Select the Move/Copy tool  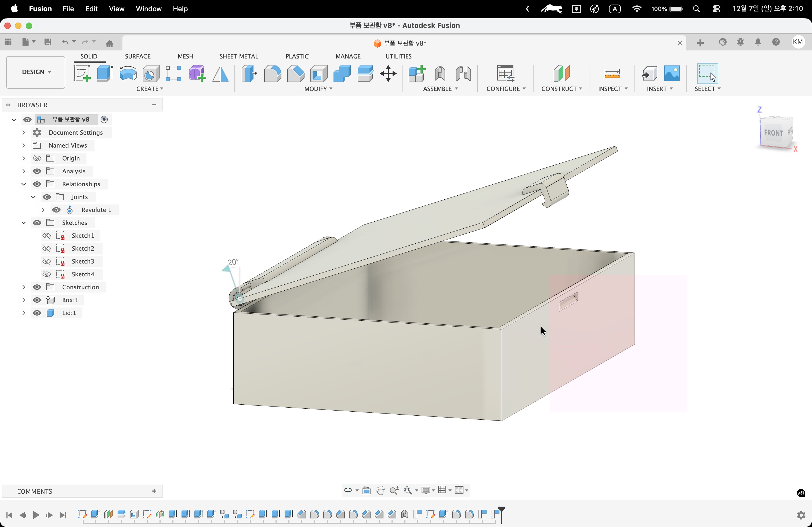tap(388, 73)
